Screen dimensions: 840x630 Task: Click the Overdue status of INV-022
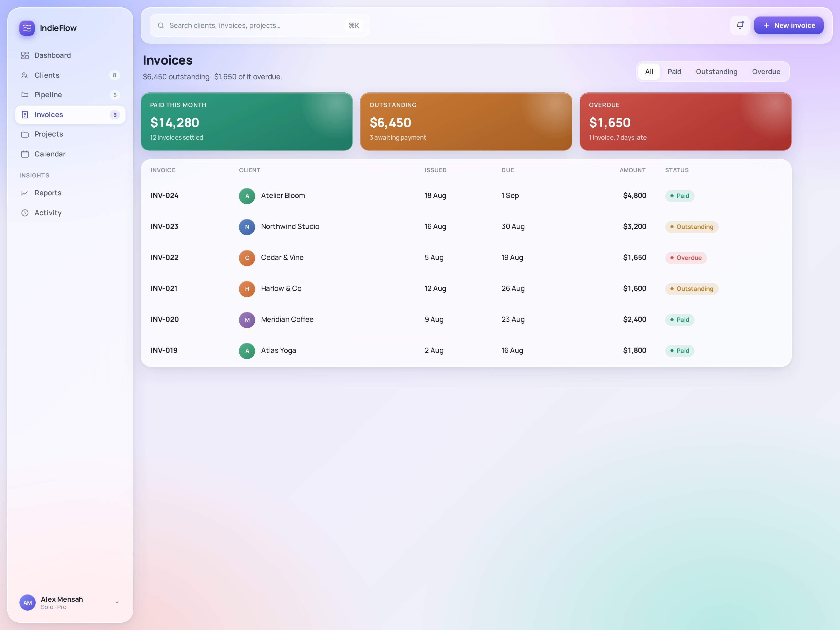coord(686,258)
